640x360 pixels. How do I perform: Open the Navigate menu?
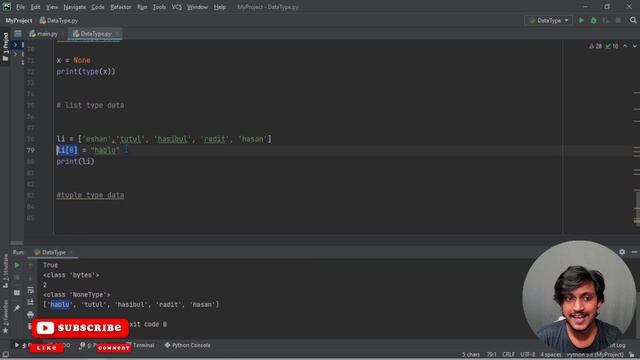(x=75, y=7)
